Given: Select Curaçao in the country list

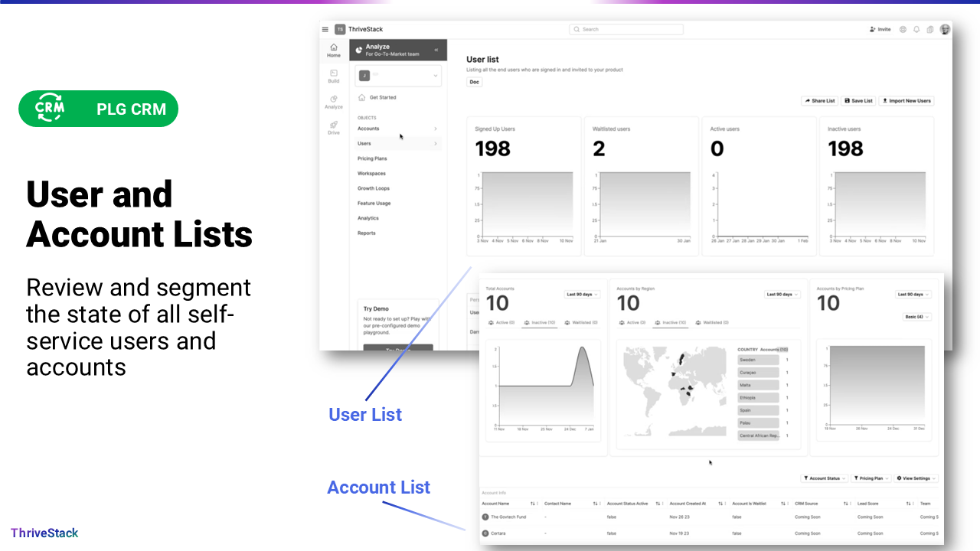Looking at the screenshot, I should (759, 373).
